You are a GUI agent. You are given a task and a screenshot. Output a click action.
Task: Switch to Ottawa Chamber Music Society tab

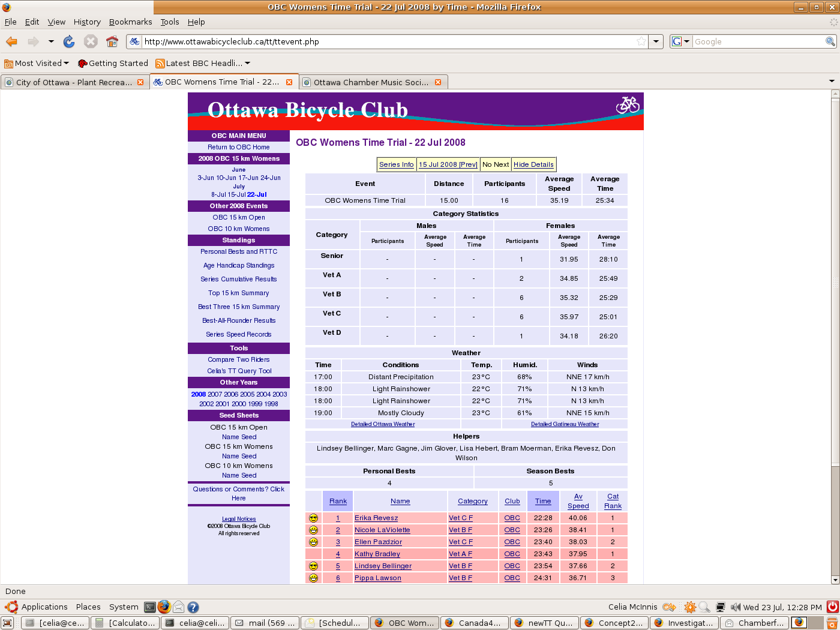tap(370, 82)
